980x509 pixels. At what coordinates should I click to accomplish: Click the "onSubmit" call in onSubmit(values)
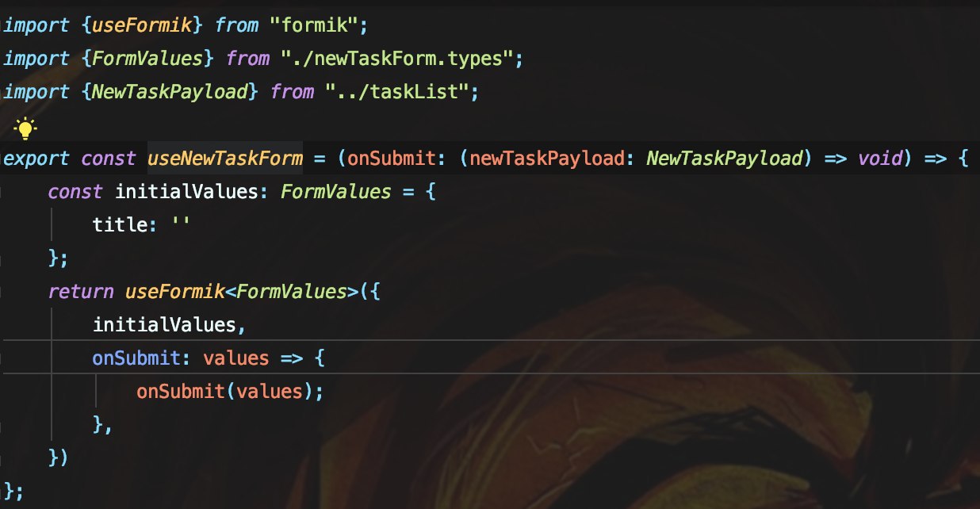pos(181,392)
